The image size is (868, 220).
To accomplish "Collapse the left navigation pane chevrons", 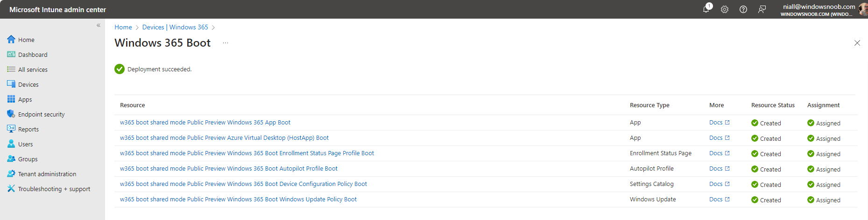I will tap(99, 25).
